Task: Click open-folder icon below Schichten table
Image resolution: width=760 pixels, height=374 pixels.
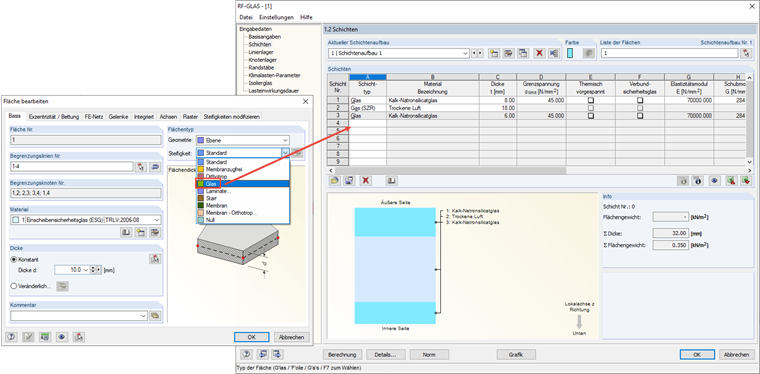Action: 334,180
